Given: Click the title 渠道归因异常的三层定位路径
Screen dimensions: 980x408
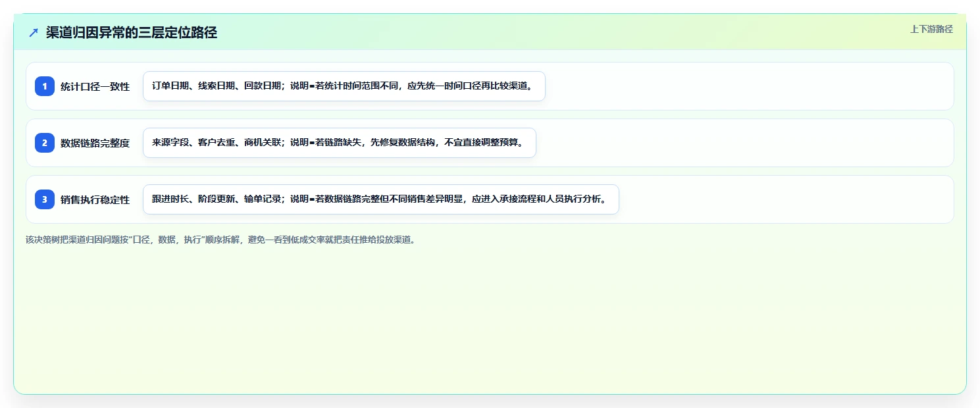Looking at the screenshot, I should click(x=132, y=32).
